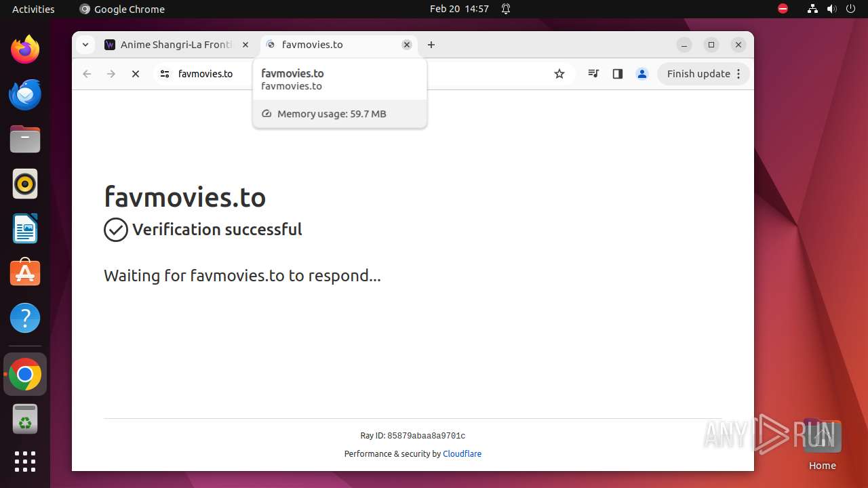The height and width of the screenshot is (488, 868).
Task: Minimize the Chrome window
Action: 684,45
